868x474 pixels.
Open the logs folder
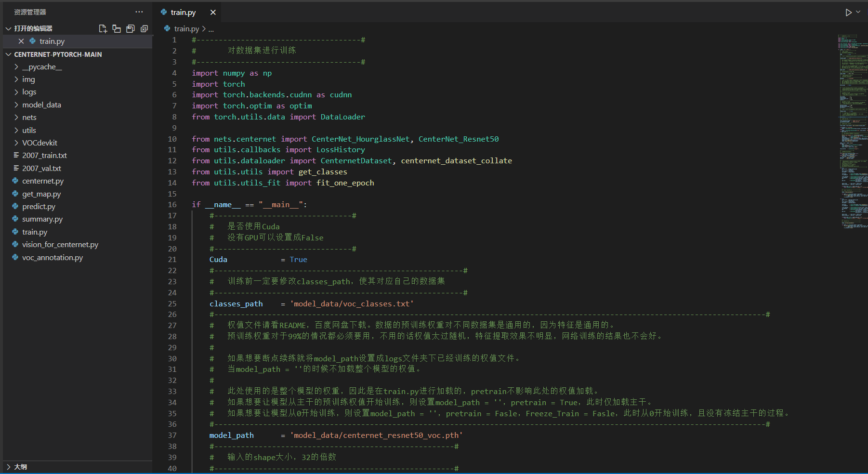[29, 92]
